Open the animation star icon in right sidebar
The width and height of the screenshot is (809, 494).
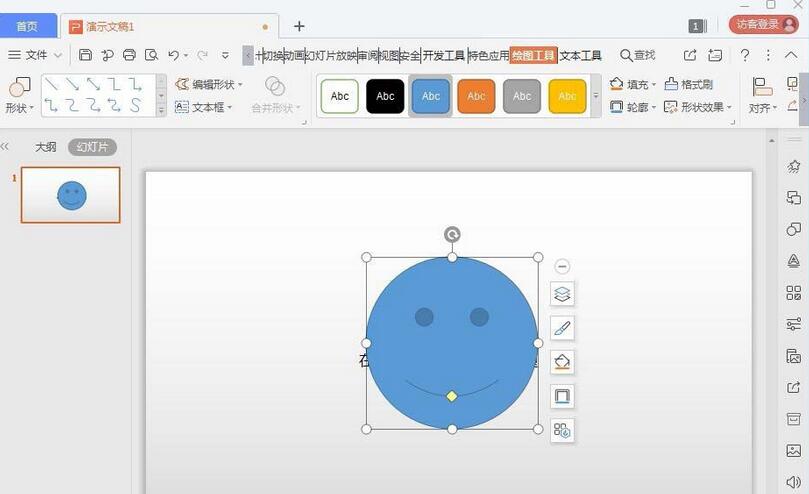[794, 166]
